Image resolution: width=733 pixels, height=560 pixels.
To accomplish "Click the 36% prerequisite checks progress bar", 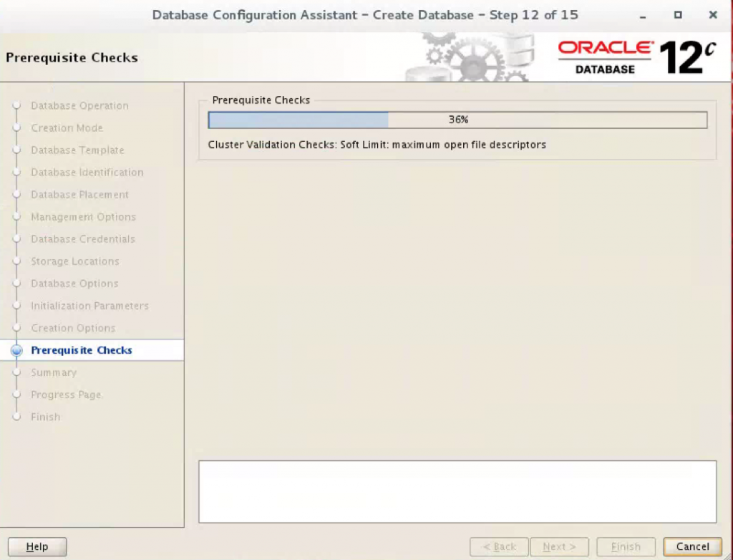I will point(457,120).
